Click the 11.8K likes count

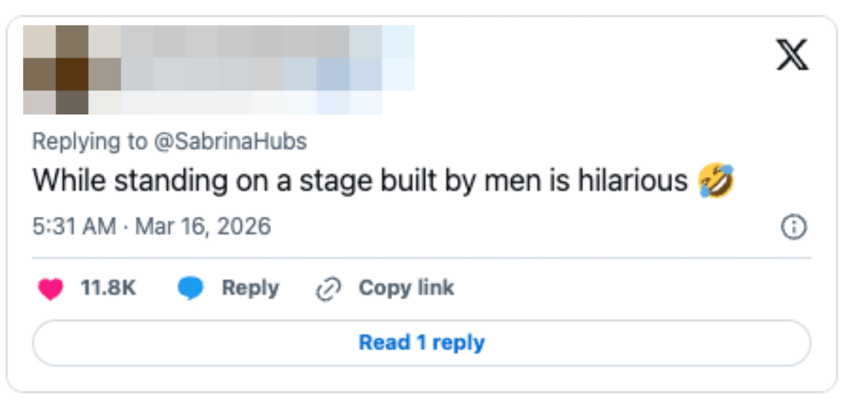[108, 288]
